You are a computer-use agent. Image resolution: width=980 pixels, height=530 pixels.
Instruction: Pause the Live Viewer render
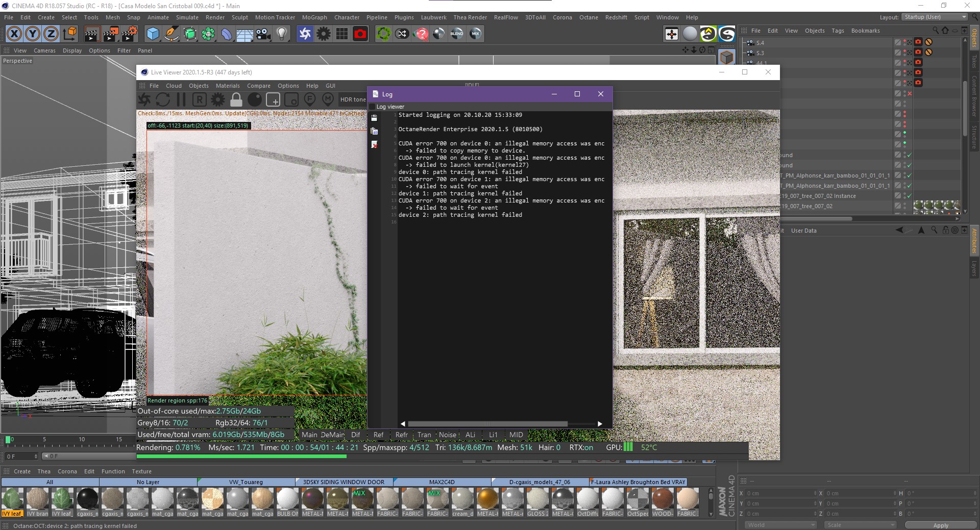point(181,99)
